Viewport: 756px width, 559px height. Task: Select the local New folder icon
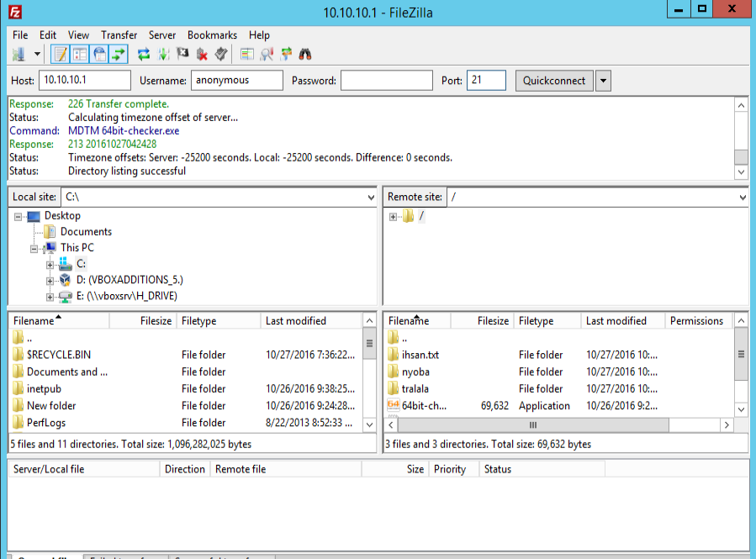(18, 406)
